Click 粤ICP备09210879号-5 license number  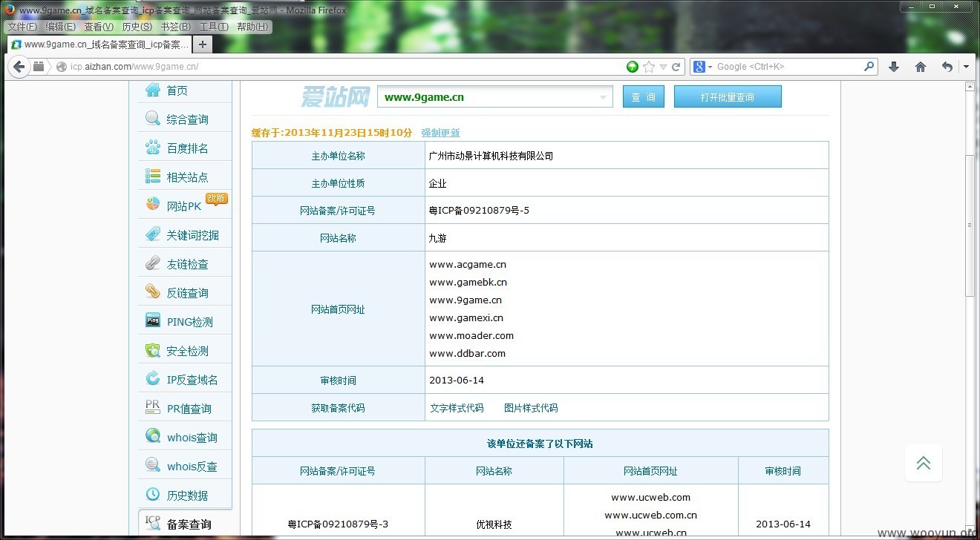[480, 211]
